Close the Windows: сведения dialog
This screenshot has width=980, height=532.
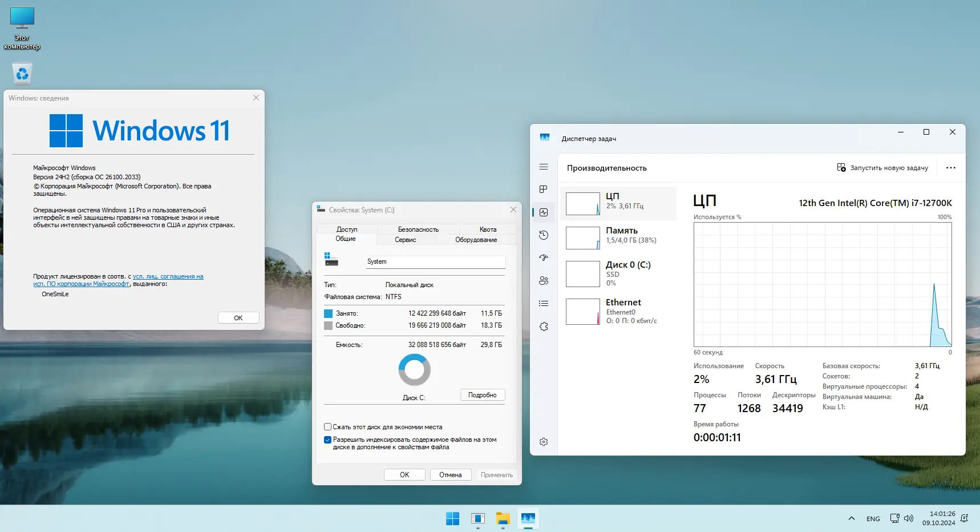[256, 98]
